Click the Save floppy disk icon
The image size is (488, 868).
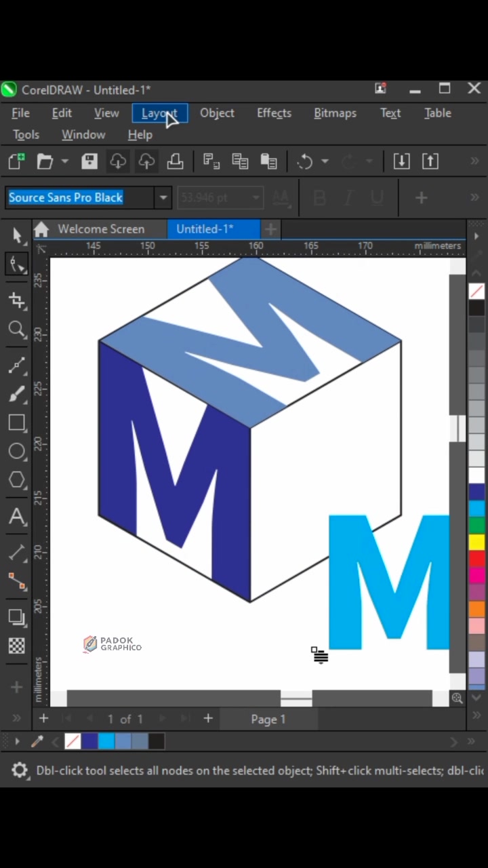(x=89, y=161)
